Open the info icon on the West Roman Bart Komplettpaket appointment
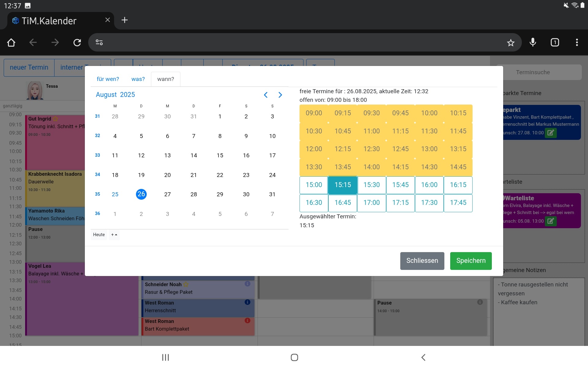Image resolution: width=588 pixels, height=368 pixels. [x=247, y=320]
